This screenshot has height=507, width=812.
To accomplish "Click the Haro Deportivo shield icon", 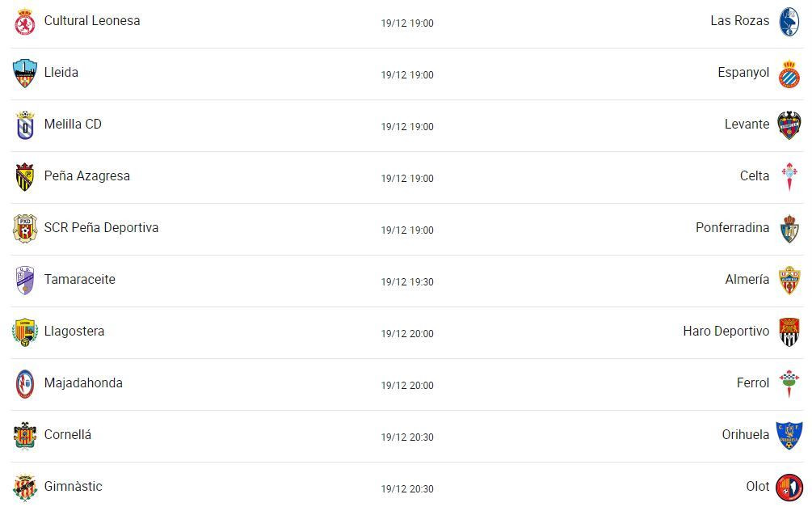I will point(789,332).
